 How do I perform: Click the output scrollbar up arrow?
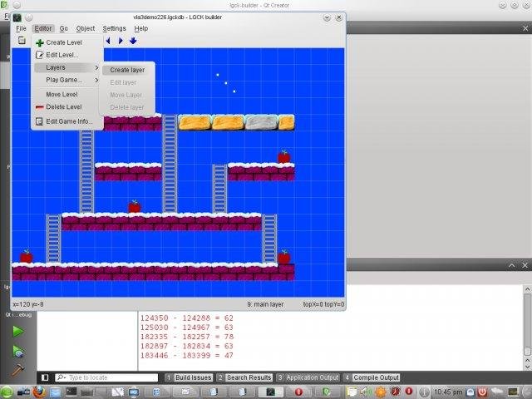(527, 289)
